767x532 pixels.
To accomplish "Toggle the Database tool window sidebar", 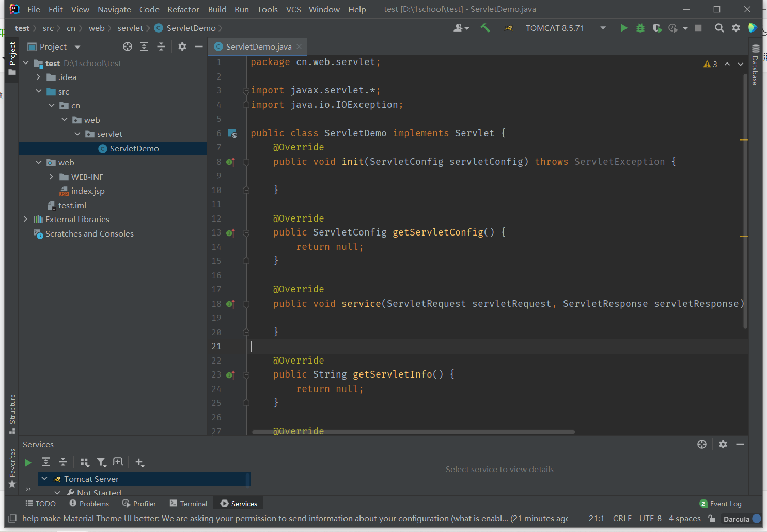I will pos(756,65).
